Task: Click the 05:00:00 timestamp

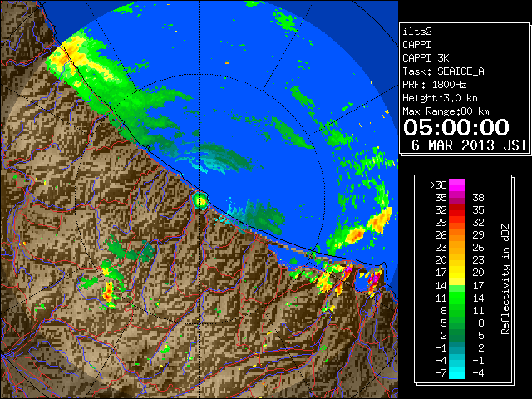Action: click(456, 127)
